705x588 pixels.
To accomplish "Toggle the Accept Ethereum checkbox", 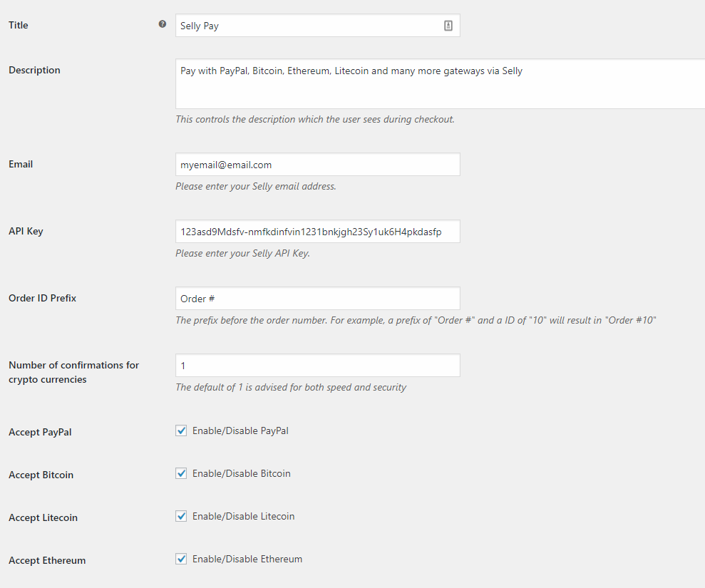I will tap(181, 559).
